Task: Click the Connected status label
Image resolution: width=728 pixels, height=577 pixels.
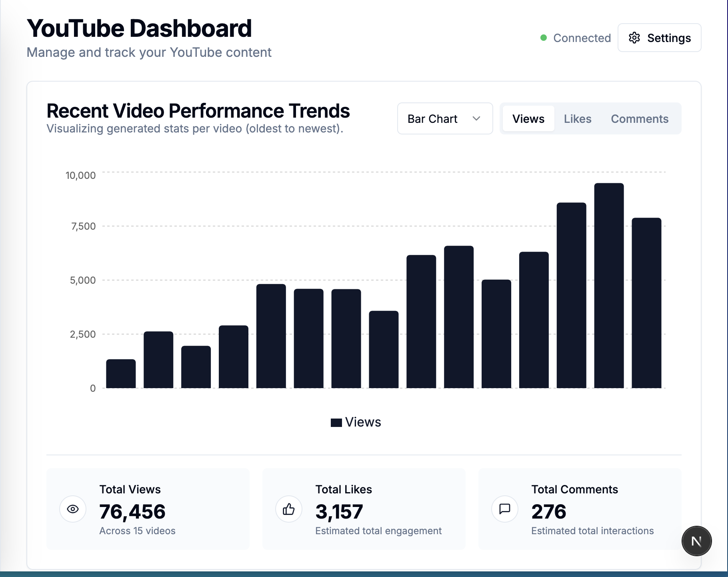Action: (x=582, y=38)
